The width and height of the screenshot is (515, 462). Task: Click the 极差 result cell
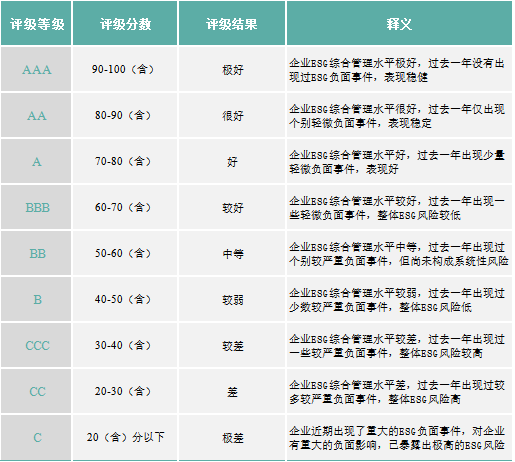[232, 437]
